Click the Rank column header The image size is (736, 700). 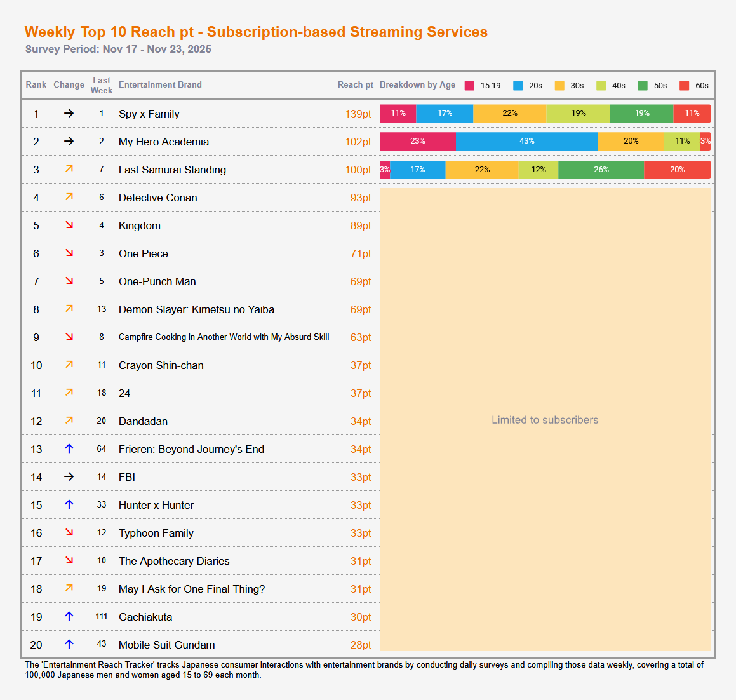(x=36, y=85)
